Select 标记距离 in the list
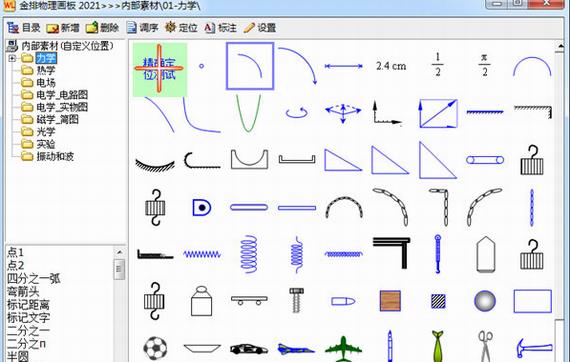This screenshot has height=362, width=570. click(x=28, y=305)
